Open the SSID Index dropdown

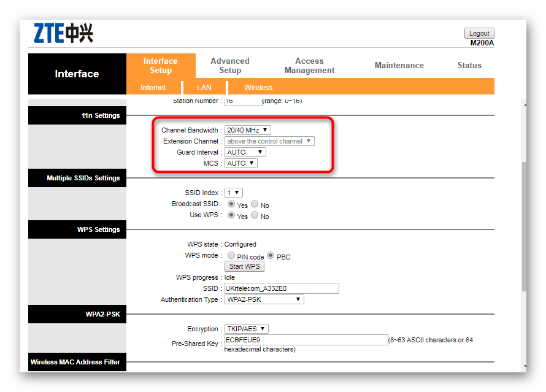pyautogui.click(x=234, y=193)
